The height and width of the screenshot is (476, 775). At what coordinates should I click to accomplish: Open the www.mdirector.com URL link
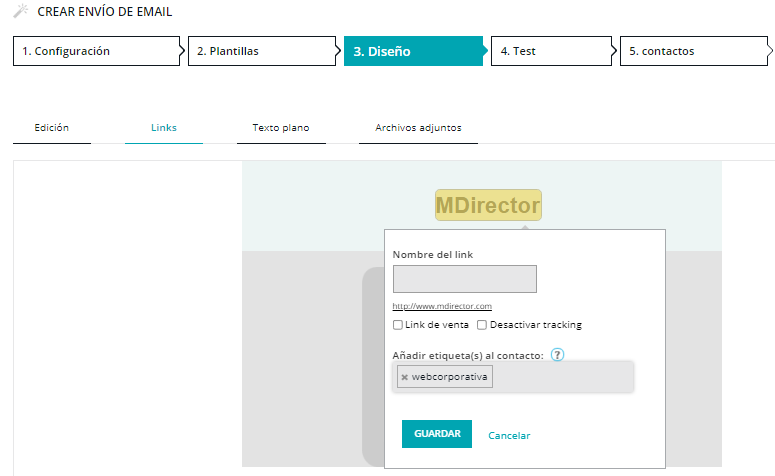click(x=442, y=306)
